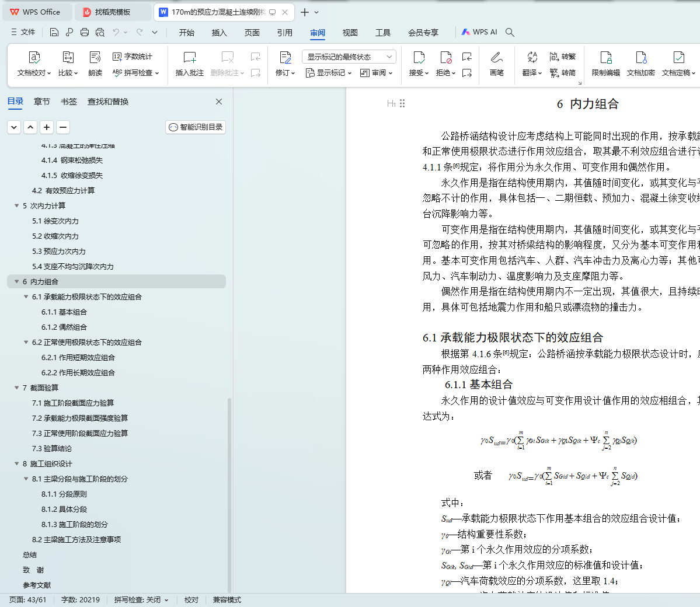
Task: Run 拼写检查 spell check
Action: coord(135,73)
